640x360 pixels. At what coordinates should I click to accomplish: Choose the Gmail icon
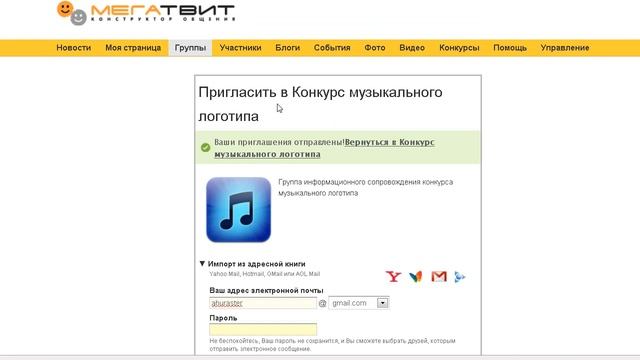[439, 277]
